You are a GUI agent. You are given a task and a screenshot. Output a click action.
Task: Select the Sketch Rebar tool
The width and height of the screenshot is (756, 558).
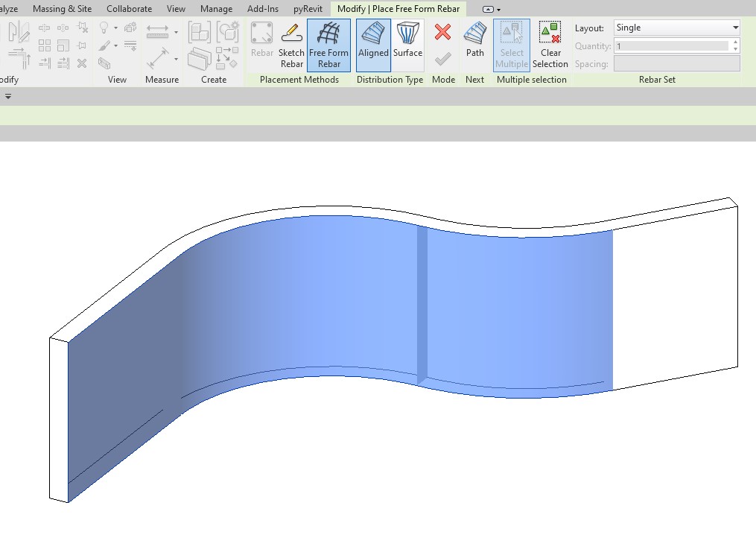point(291,45)
